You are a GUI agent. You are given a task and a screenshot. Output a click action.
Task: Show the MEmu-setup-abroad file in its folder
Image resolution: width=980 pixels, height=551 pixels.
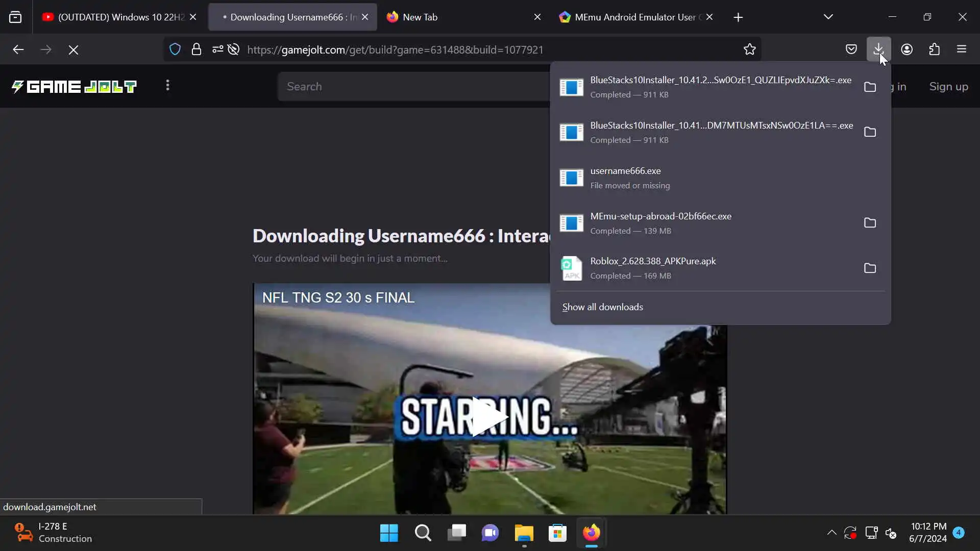pyautogui.click(x=870, y=223)
